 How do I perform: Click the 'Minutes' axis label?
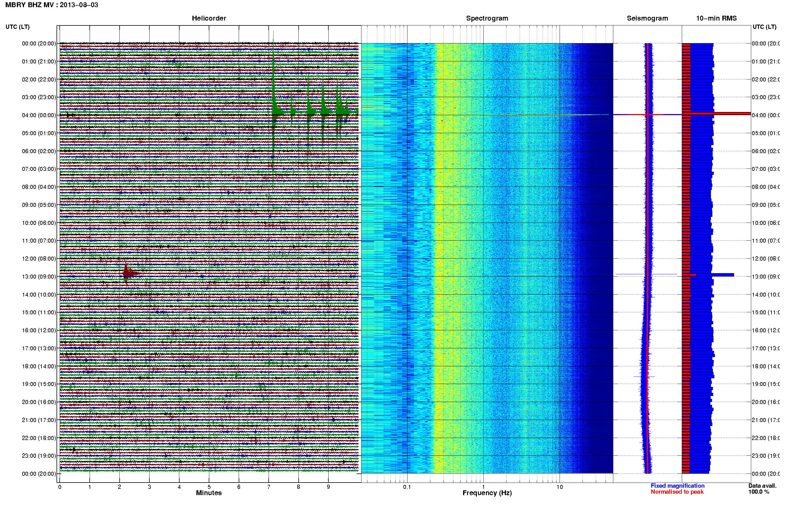click(209, 493)
